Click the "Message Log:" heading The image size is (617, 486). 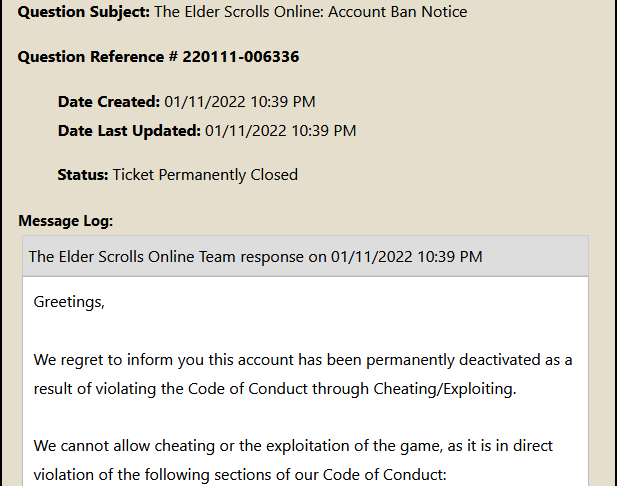click(x=66, y=220)
